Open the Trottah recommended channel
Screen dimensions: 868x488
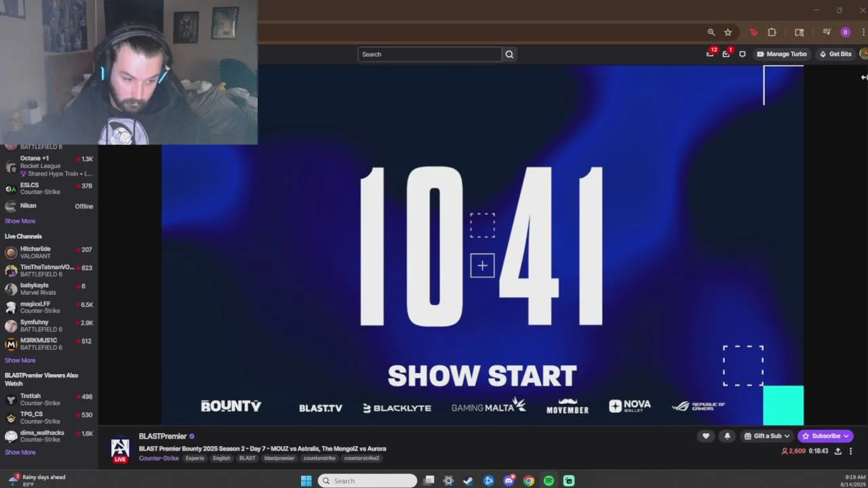tap(49, 399)
